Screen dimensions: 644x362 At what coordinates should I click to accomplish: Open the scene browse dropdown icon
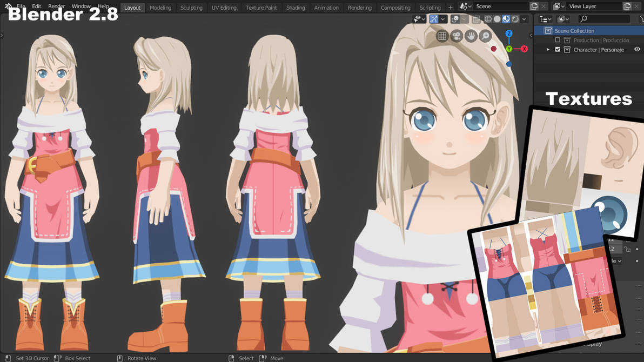[466, 6]
